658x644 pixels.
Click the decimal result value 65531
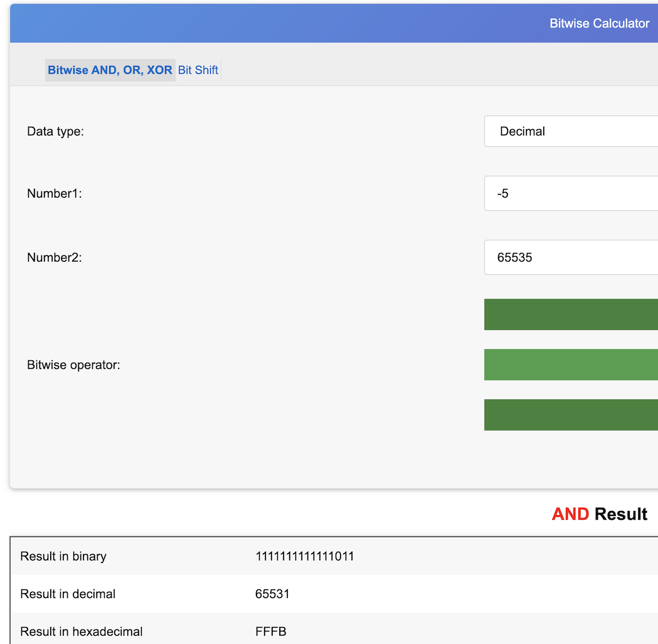tap(272, 594)
